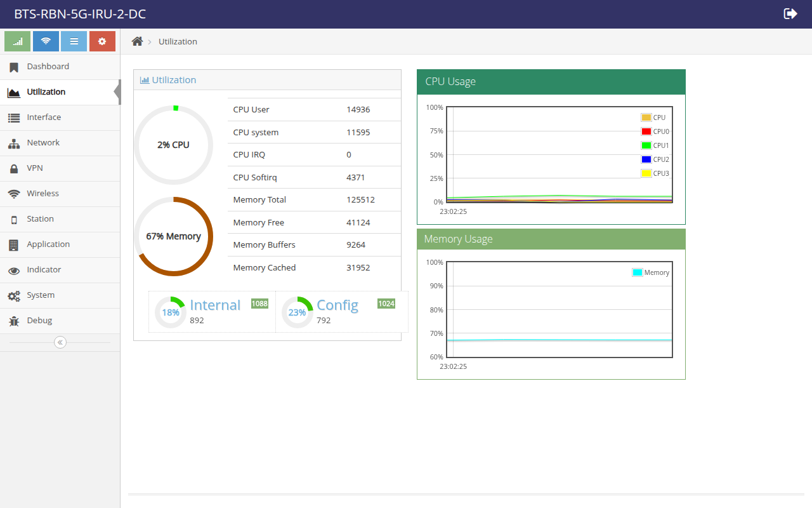This screenshot has width=812, height=508.
Task: Click the BTS-RBN-5G-IRU-2-DC header title
Action: pyautogui.click(x=80, y=14)
